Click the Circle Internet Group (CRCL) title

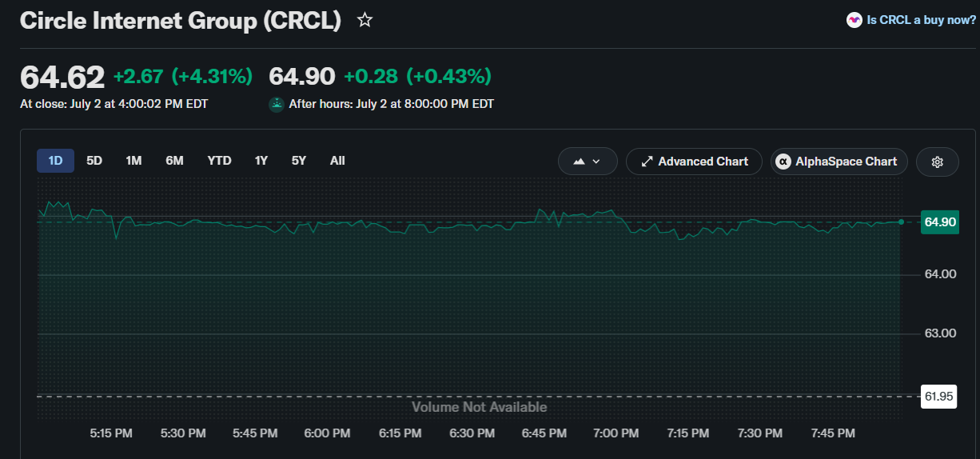181,21
